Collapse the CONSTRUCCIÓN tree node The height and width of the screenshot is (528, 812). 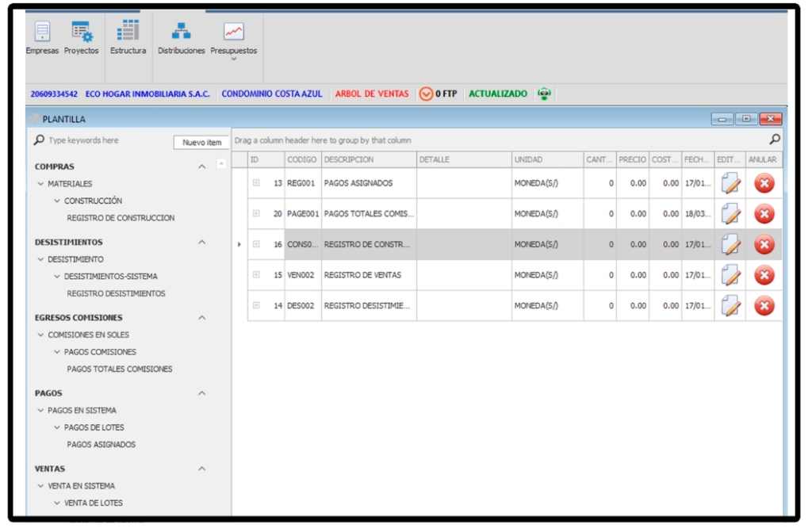57,201
